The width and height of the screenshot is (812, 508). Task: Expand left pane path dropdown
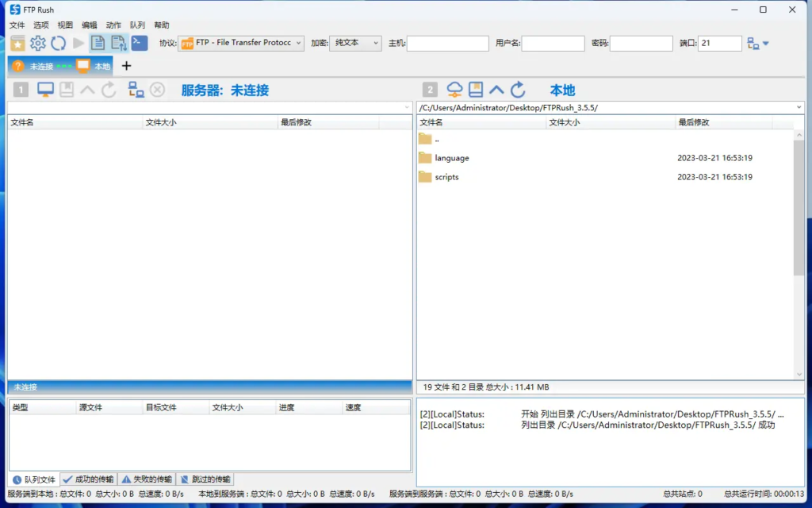(407, 107)
